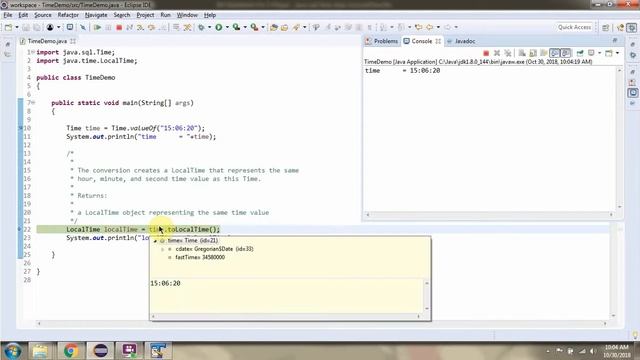This screenshot has height=360, width=640.
Task: Open Chrome from the taskbar
Action: [x=71, y=351]
